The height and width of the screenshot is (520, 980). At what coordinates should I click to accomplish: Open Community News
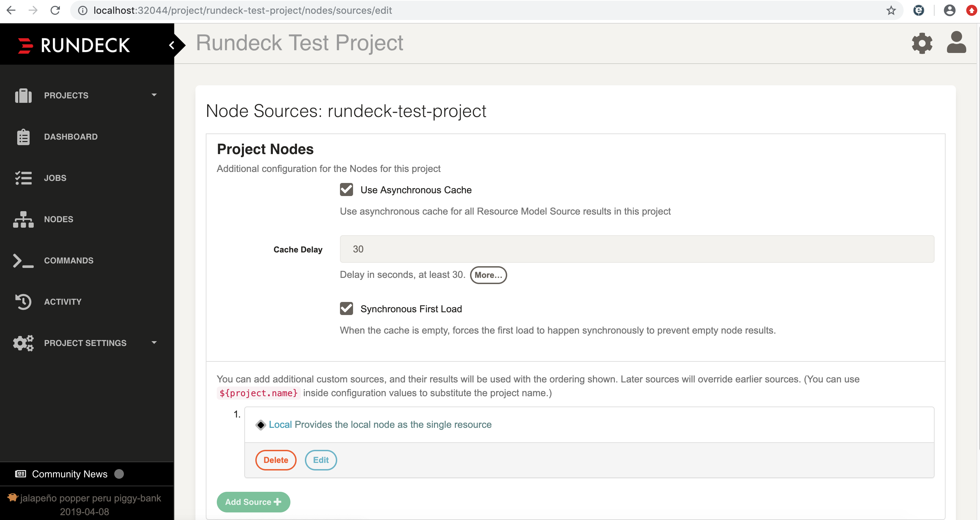pos(69,474)
